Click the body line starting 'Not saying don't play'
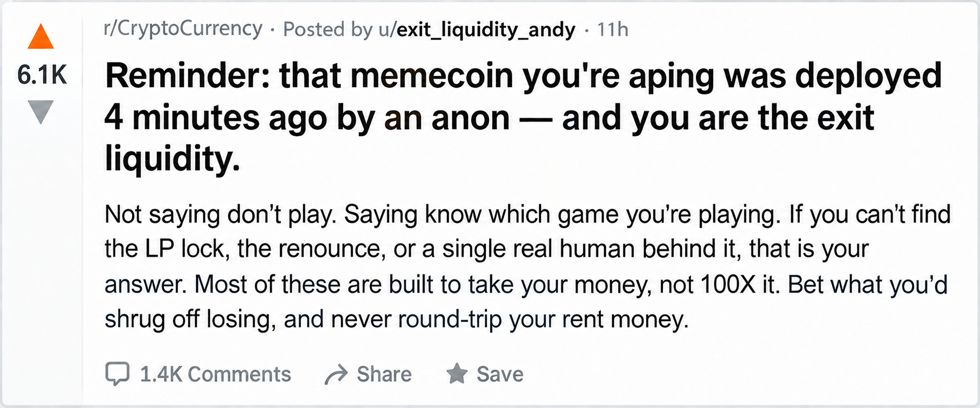Screen dimensions: 980x408 (x=527, y=214)
